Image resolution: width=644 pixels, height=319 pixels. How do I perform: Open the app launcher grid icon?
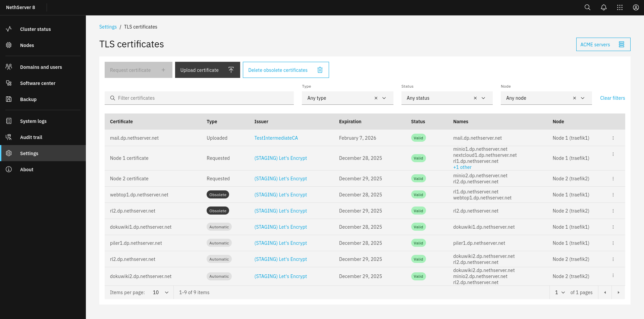point(620,7)
